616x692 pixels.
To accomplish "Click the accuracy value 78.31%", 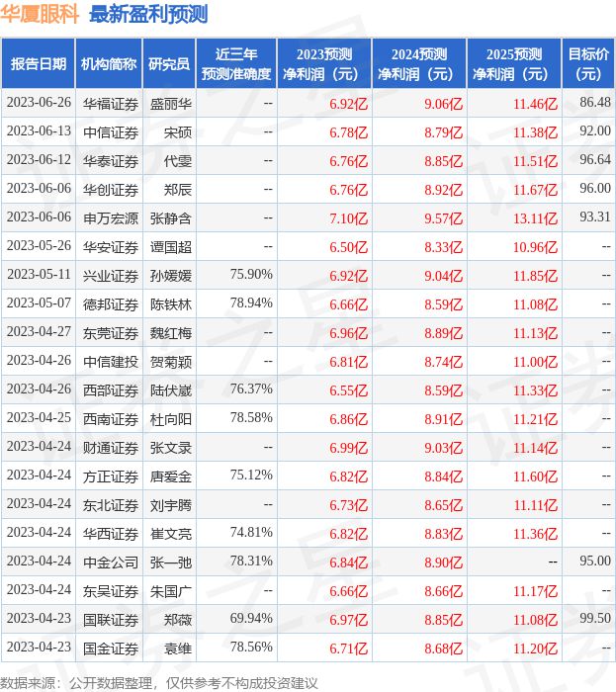I will 251,561.
